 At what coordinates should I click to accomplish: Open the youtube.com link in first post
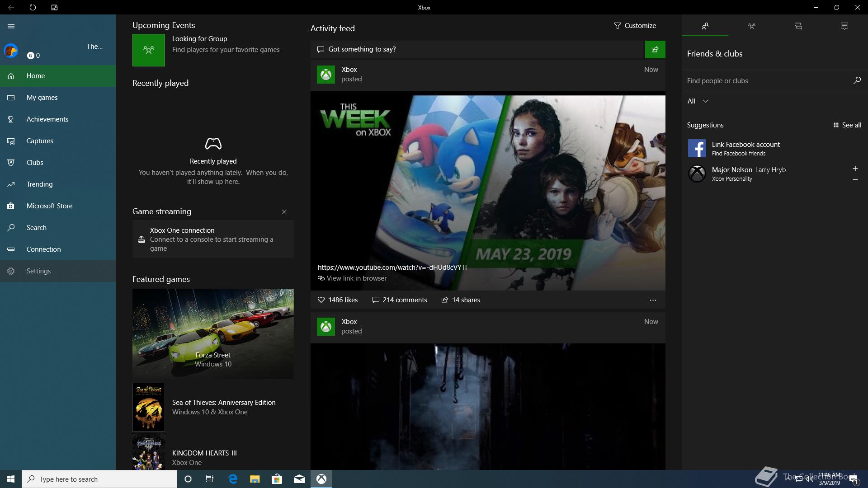pos(392,267)
